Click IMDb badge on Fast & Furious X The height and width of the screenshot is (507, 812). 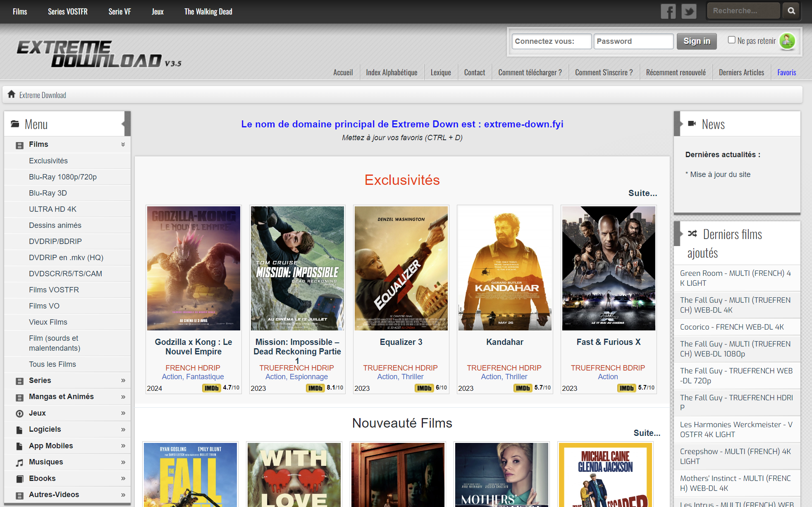[x=627, y=388]
